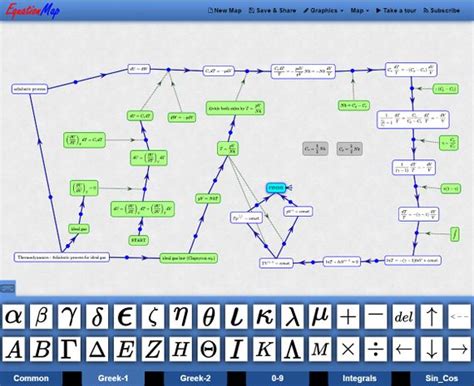The width and height of the screenshot is (474, 386).
Task: Tap the minus sign key
Action: coord(376,316)
